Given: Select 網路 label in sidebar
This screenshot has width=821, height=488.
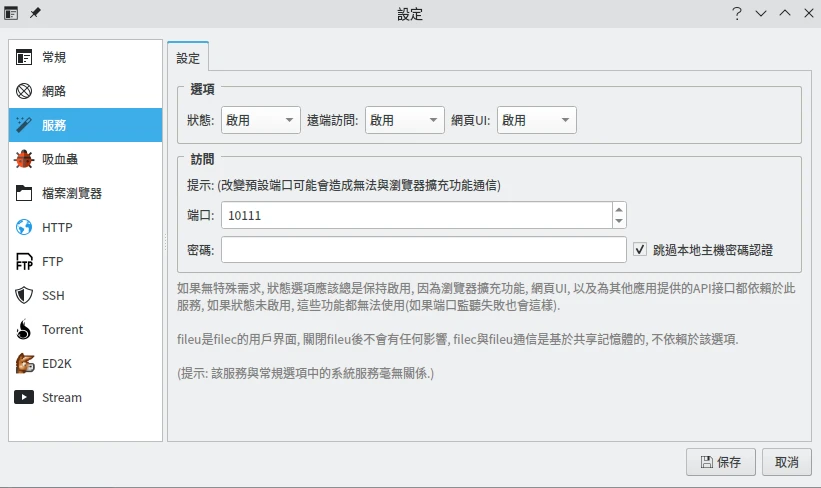Looking at the screenshot, I should pyautogui.click(x=54, y=91).
